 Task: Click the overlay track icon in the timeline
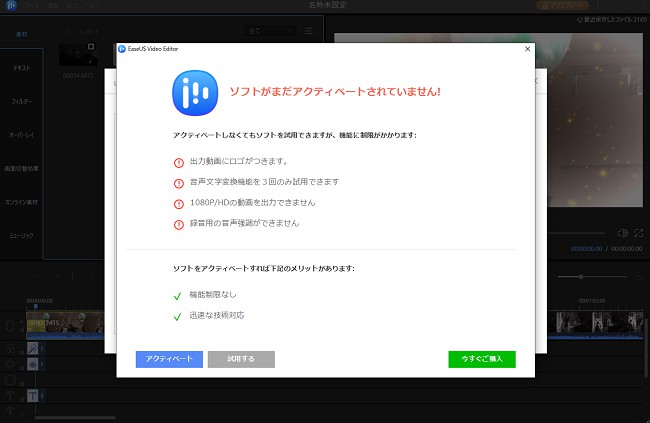click(10, 364)
